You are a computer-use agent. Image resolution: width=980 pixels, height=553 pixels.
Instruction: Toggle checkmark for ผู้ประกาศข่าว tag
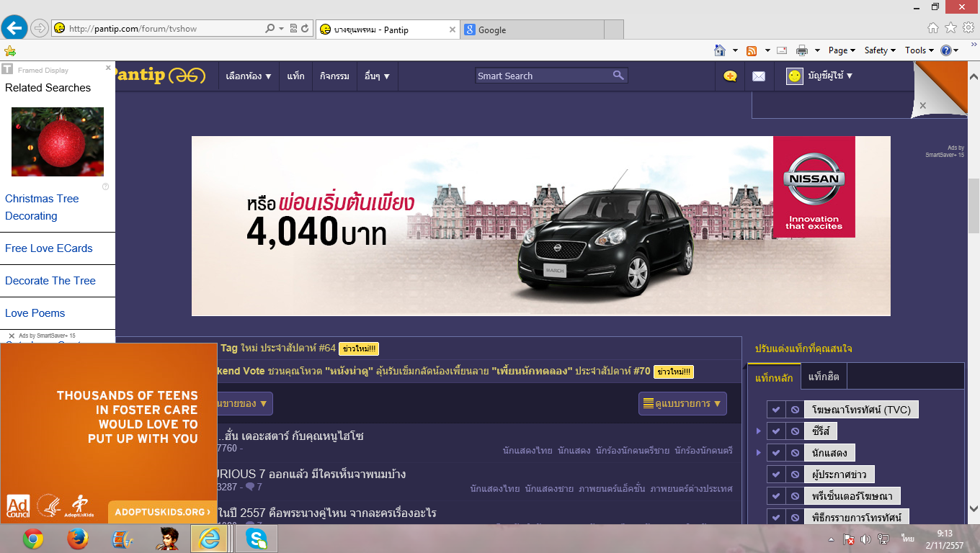tap(776, 475)
